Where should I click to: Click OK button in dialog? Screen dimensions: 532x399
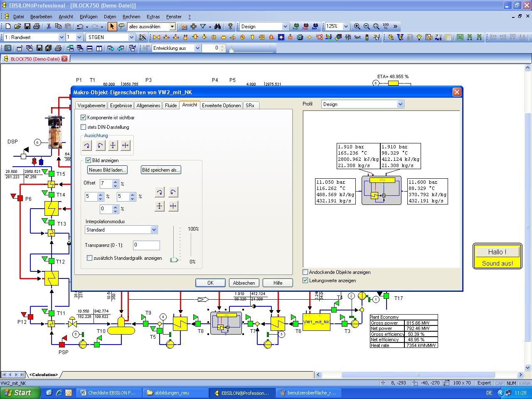[x=210, y=283]
